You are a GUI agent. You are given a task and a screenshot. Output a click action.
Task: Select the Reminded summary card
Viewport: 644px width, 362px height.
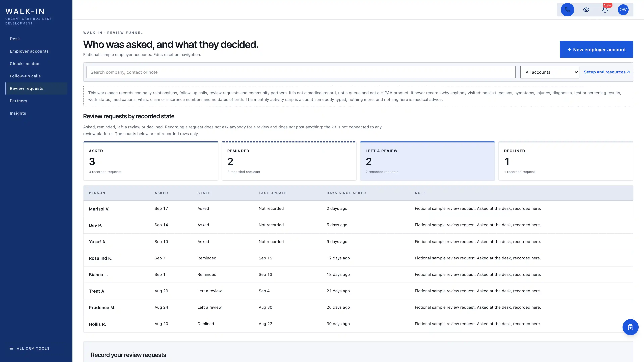tap(289, 161)
